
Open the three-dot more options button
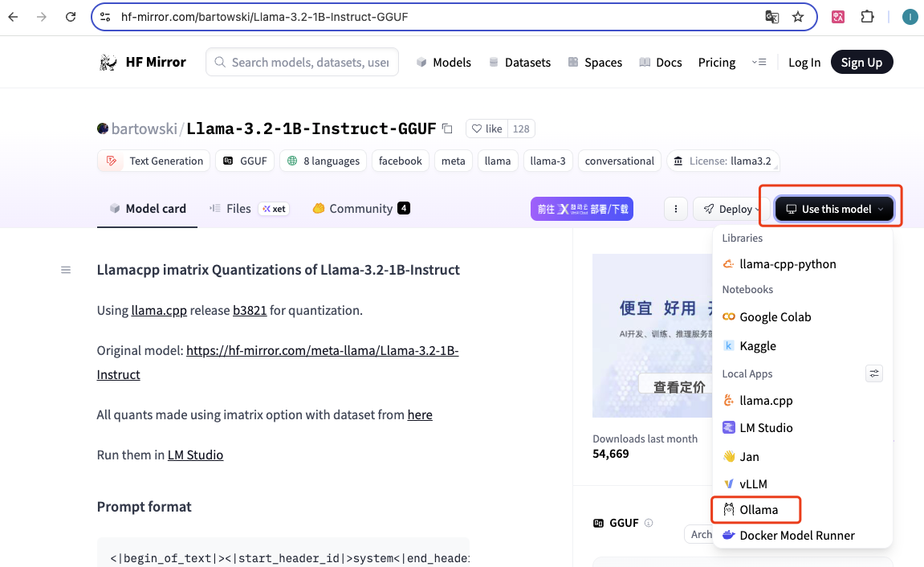pyautogui.click(x=676, y=209)
